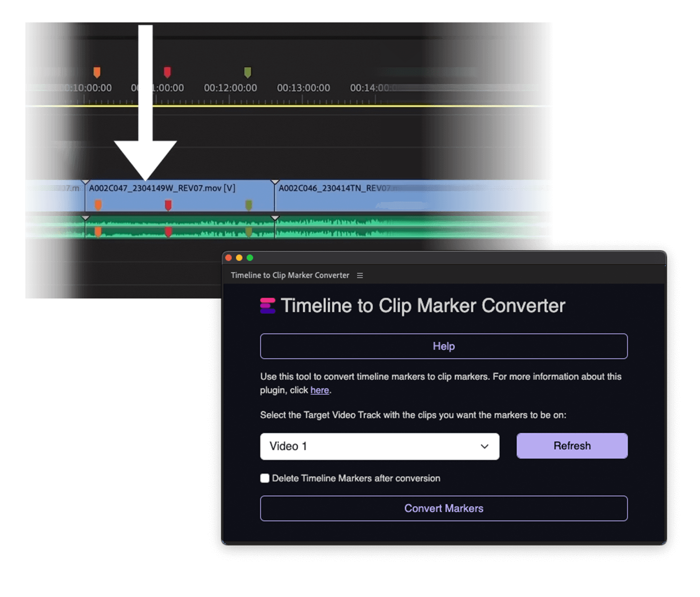Screen dimensions: 700x597
Task: Open the panel hamburger menu icon
Action: point(360,276)
